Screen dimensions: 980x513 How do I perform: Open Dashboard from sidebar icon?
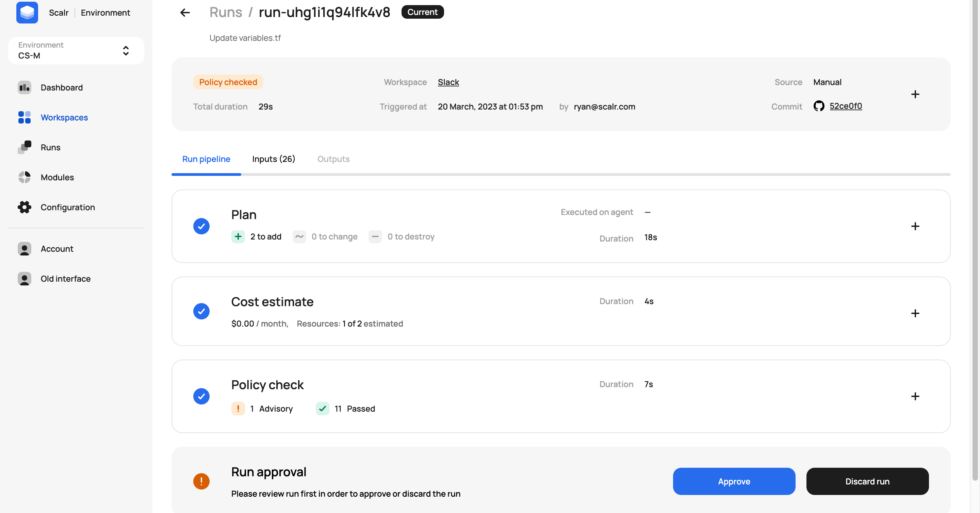tap(24, 87)
